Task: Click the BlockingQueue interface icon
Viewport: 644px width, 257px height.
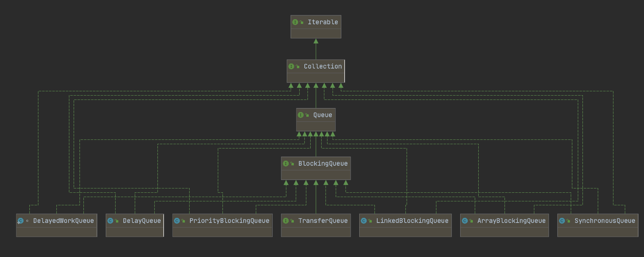Action: point(286,164)
